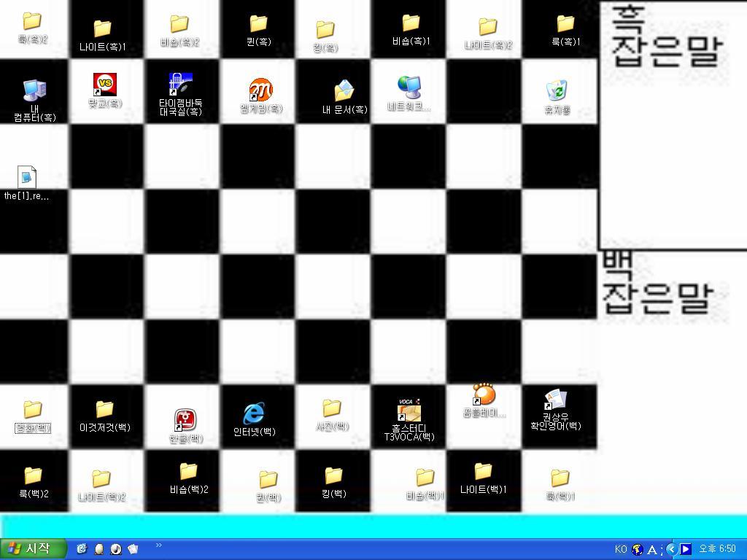Select the 인터넷(백) Internet Explorer icon
Image resolution: width=747 pixels, height=560 pixels.
[x=254, y=419]
